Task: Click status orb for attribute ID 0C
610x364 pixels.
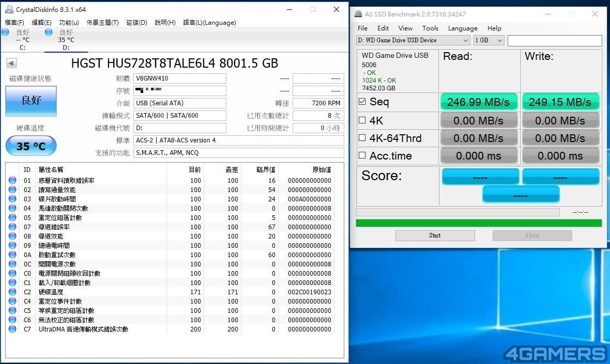Action: (12, 264)
